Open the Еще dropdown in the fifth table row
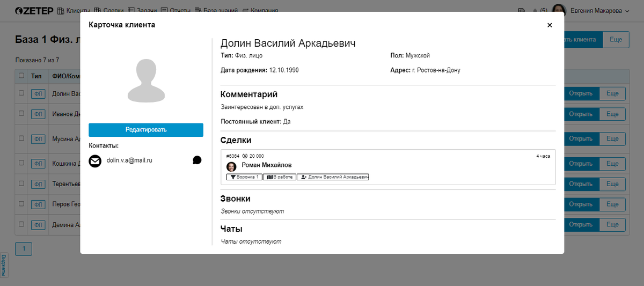The height and width of the screenshot is (286, 644). point(612,184)
